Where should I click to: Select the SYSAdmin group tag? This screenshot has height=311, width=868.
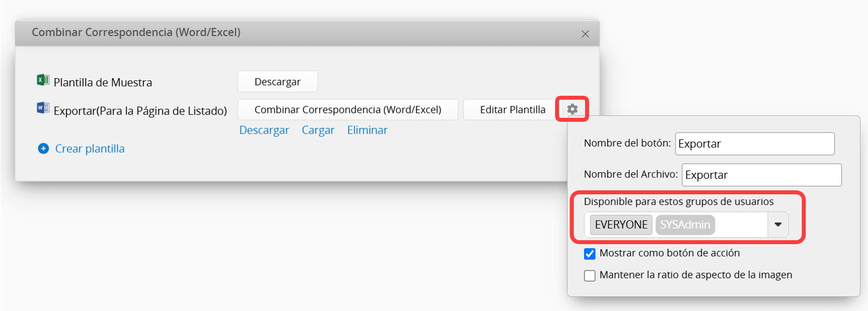(685, 225)
